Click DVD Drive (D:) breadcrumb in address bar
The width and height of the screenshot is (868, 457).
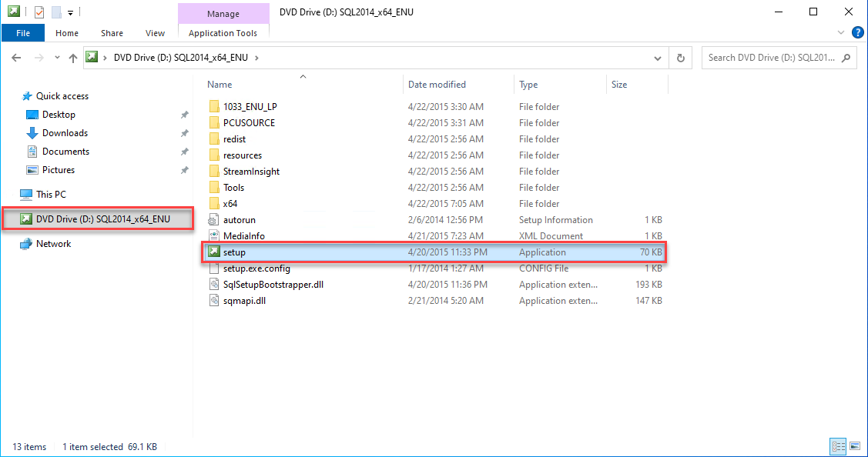(x=181, y=58)
